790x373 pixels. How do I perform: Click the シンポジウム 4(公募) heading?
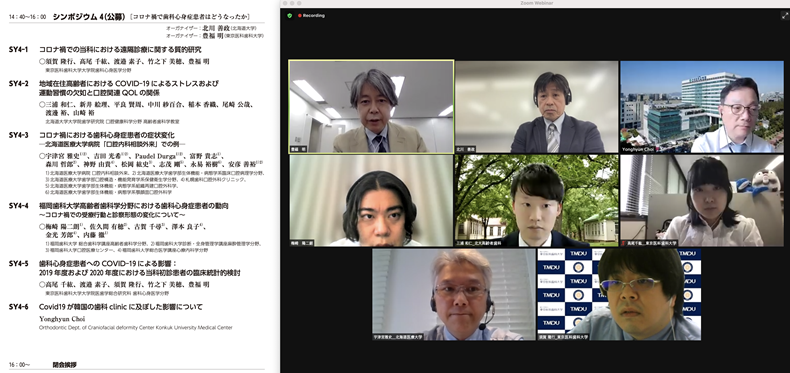(x=89, y=17)
